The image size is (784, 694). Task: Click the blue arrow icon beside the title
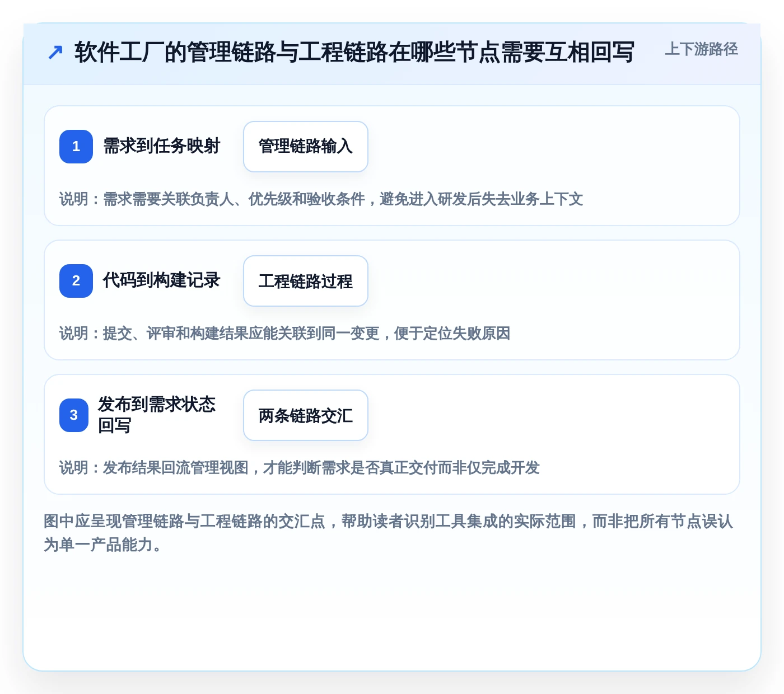(55, 53)
